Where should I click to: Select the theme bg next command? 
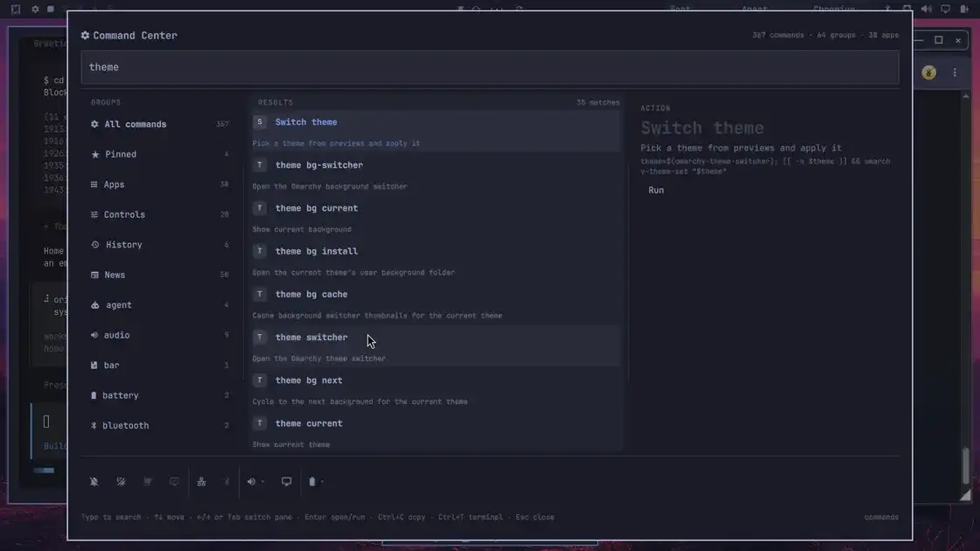click(436, 390)
